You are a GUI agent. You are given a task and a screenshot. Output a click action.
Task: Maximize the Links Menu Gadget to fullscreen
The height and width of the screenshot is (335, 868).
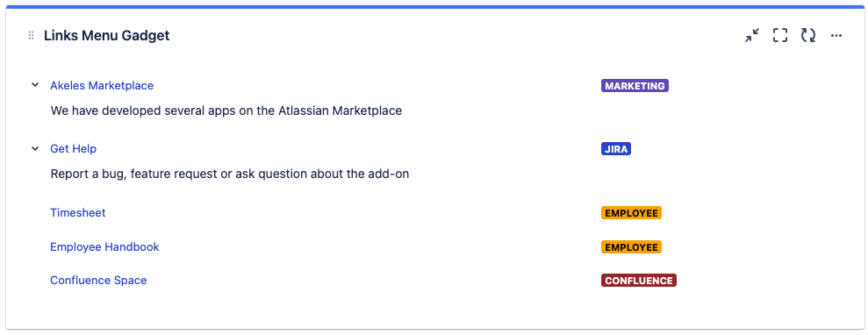(780, 35)
